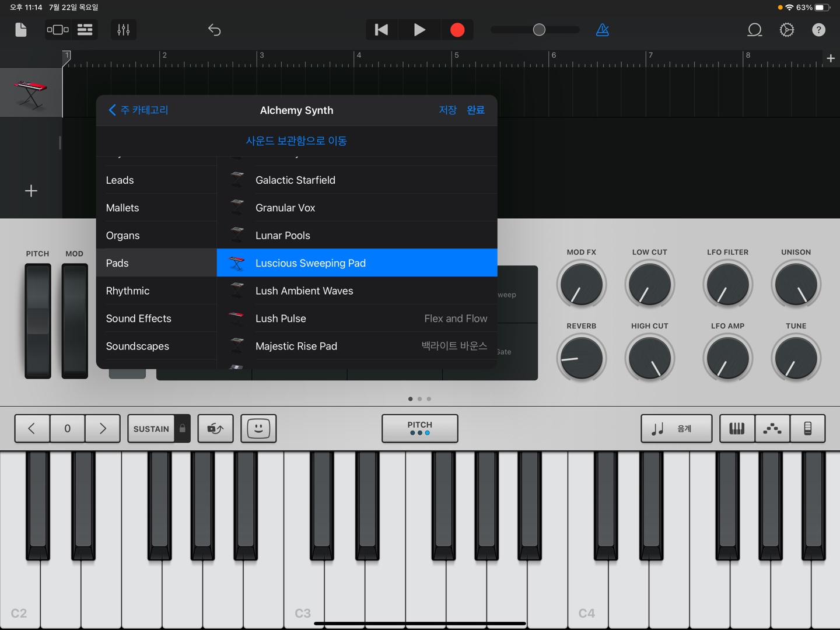Open the Scale (음계) selector
Screen dimensions: 840x630
pyautogui.click(x=677, y=429)
